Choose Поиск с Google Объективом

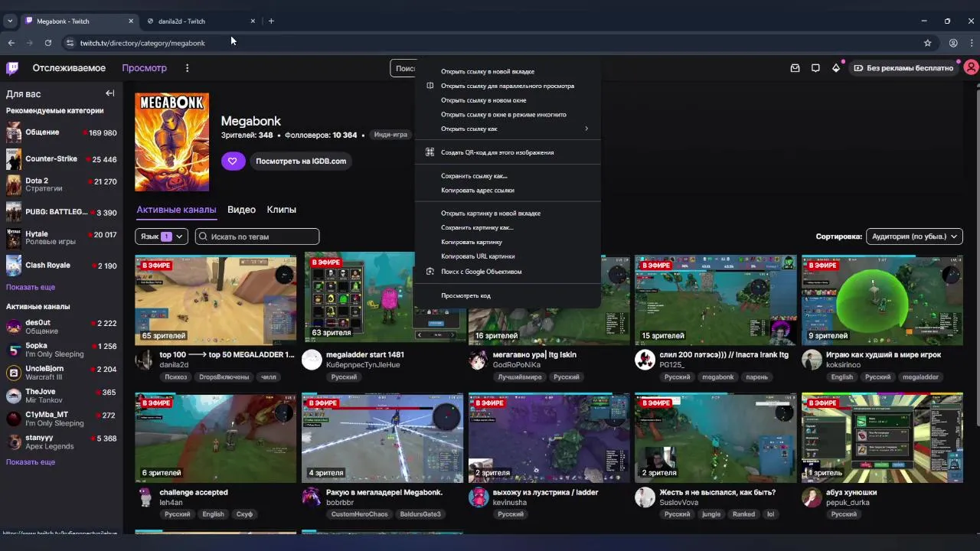tap(508, 271)
